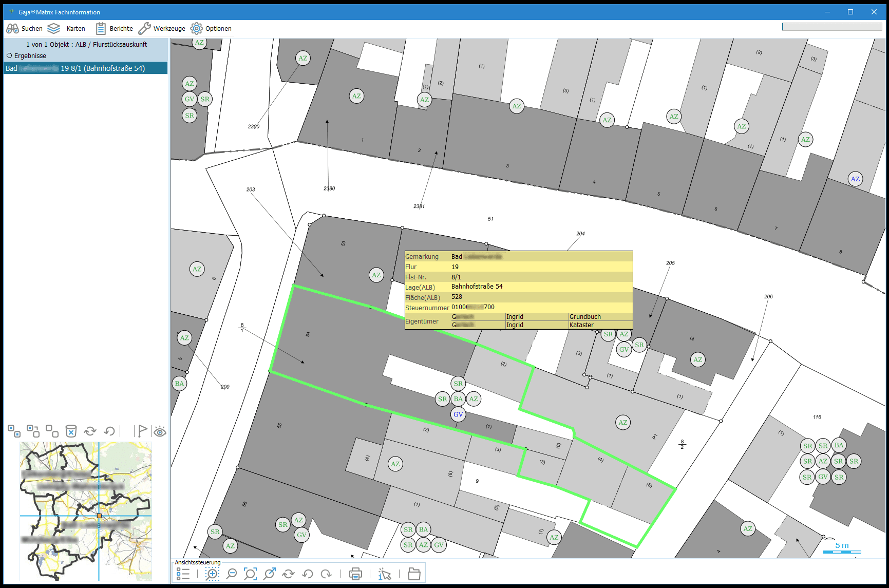Select result entry Bahnhofstraße 54
Viewport: 889px width, 588px height.
tap(85, 68)
